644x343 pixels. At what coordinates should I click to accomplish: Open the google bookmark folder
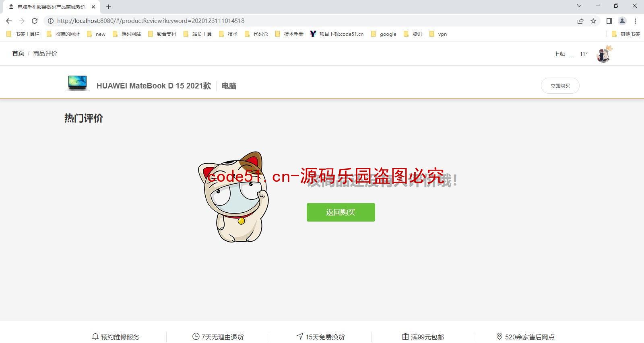click(384, 34)
